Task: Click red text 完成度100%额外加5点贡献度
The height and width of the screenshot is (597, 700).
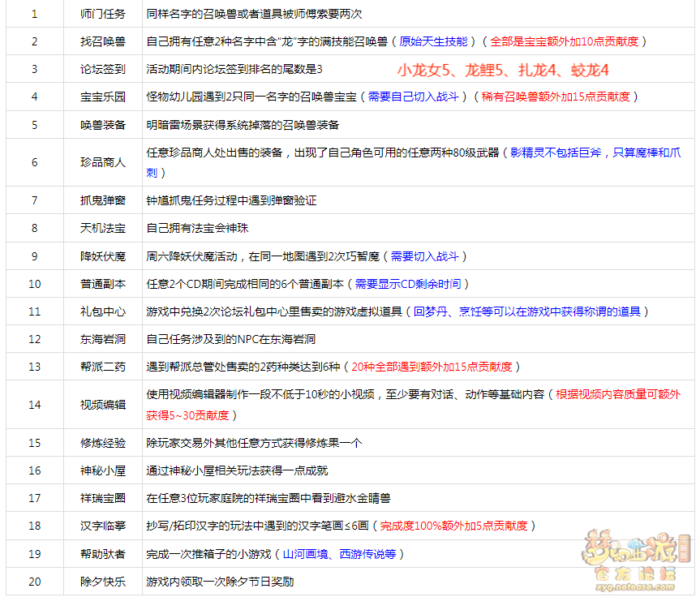Action: click(x=454, y=526)
